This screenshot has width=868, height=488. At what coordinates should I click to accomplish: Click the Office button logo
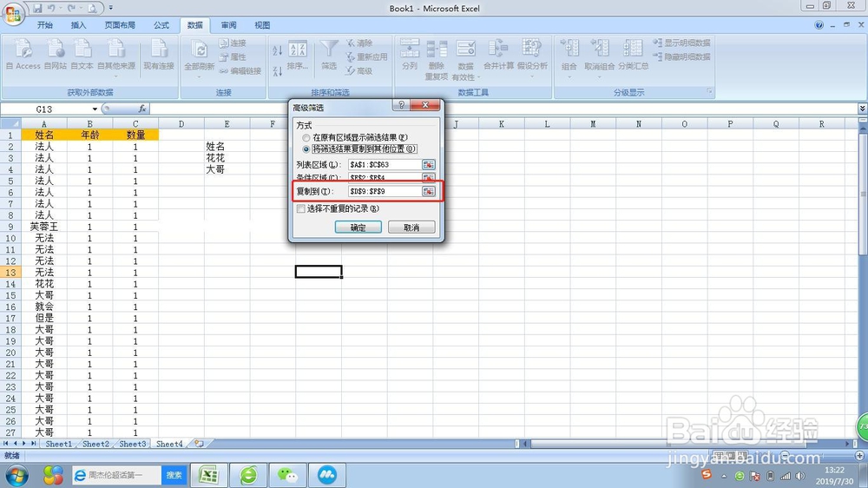13,14
